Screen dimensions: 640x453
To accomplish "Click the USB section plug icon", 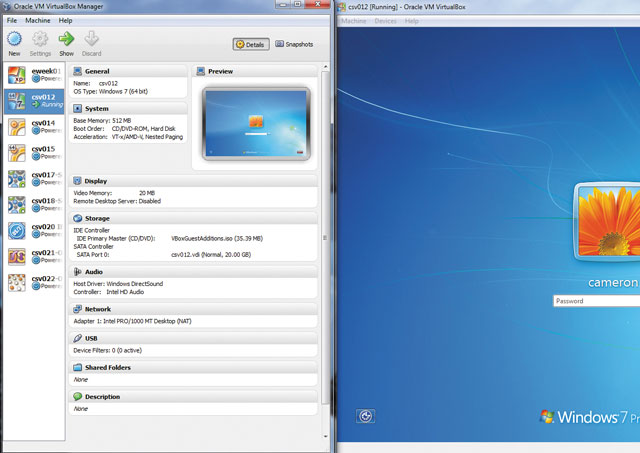I will click(78, 338).
